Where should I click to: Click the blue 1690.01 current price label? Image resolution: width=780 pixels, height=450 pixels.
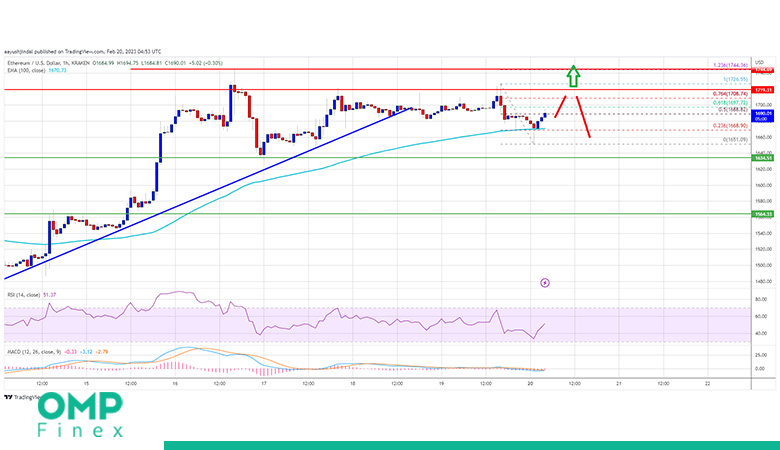point(764,116)
